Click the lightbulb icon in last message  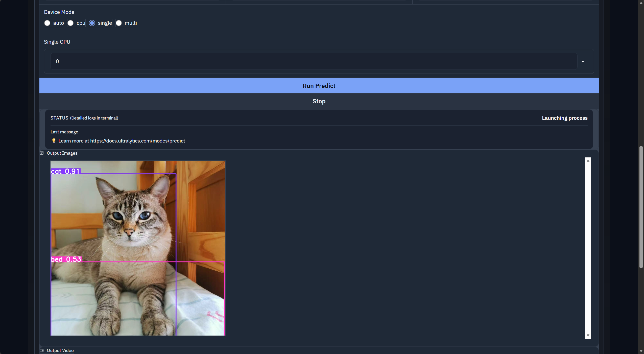point(54,141)
